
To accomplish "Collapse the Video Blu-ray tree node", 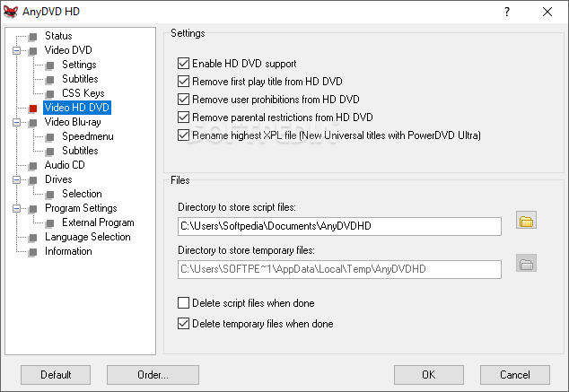I will click(x=15, y=122).
